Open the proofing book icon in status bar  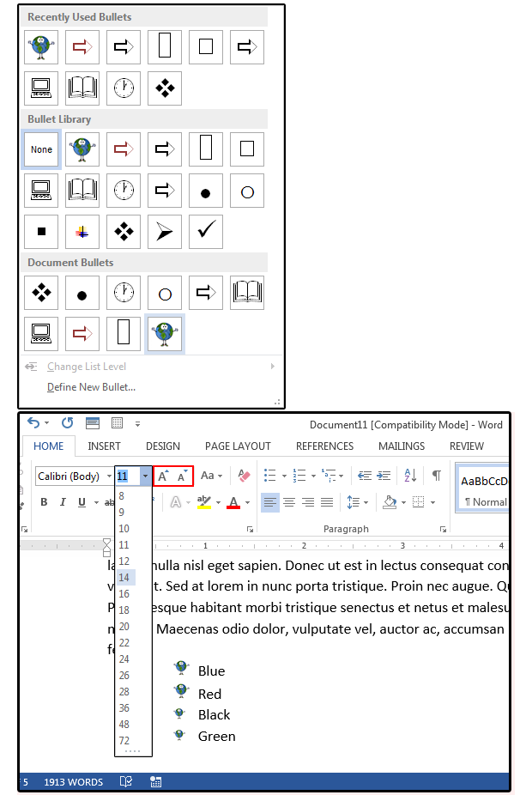[x=125, y=782]
